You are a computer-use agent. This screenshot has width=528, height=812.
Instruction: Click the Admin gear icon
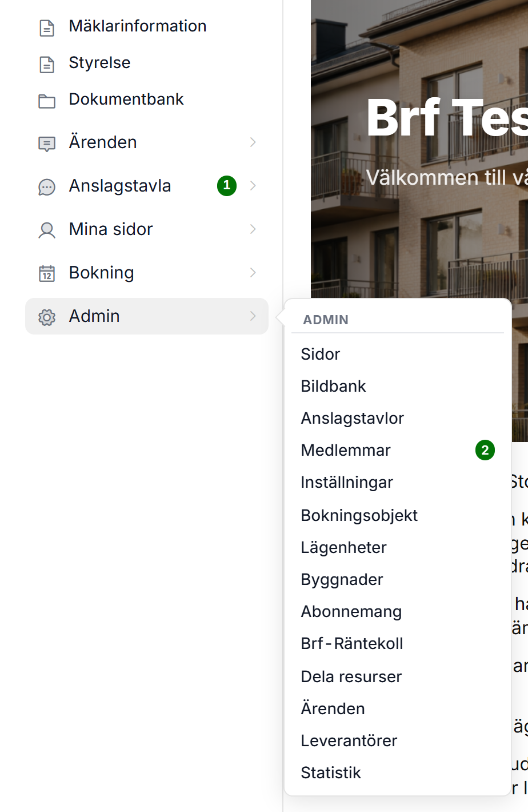[x=47, y=317]
